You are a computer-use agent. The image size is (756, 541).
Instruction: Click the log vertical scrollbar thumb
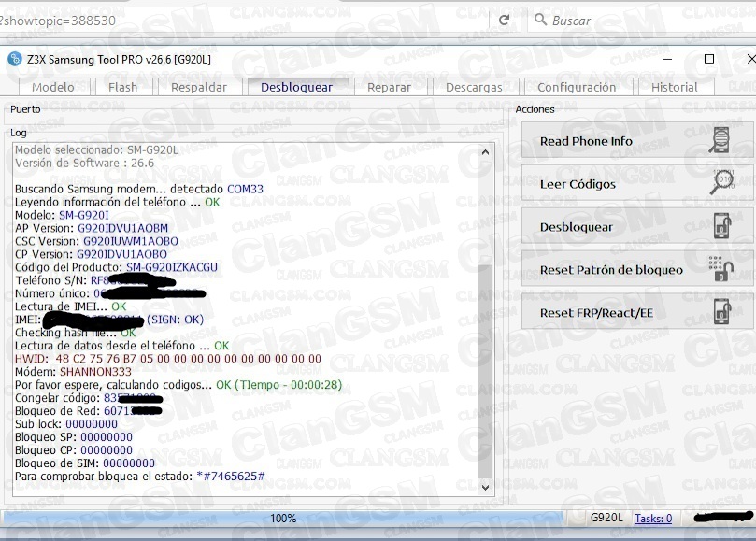(486, 370)
